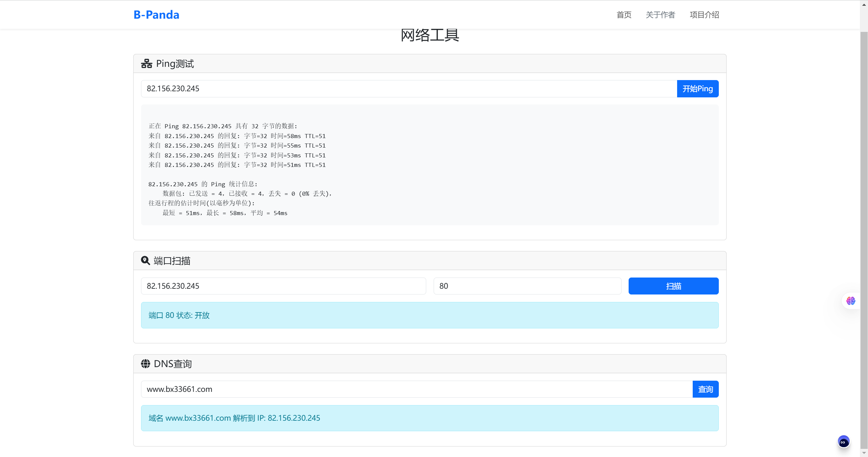Click the 往返行程的估计时间 line

(201, 203)
